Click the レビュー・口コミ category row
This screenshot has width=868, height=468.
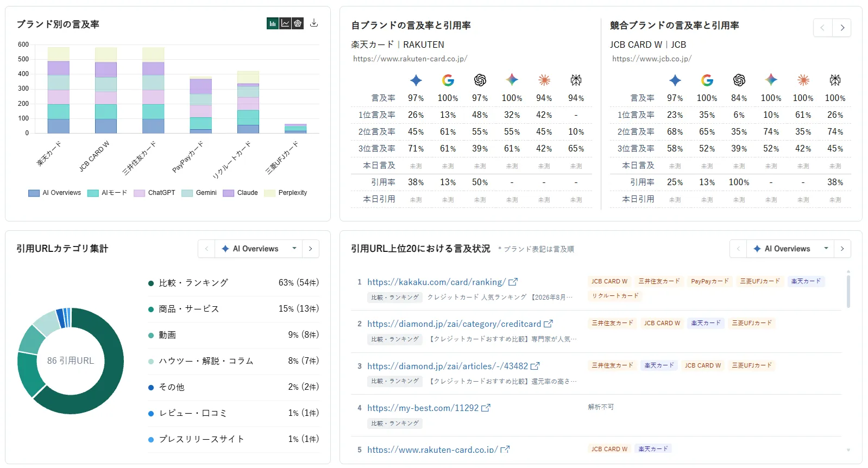click(234, 413)
